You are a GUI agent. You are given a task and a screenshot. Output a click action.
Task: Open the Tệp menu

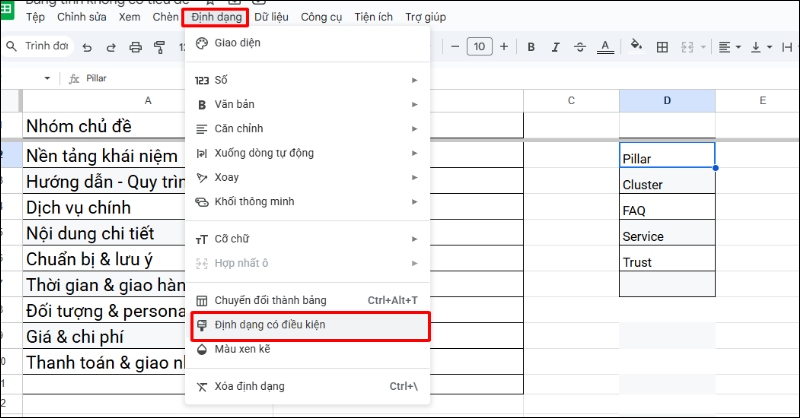pos(36,17)
